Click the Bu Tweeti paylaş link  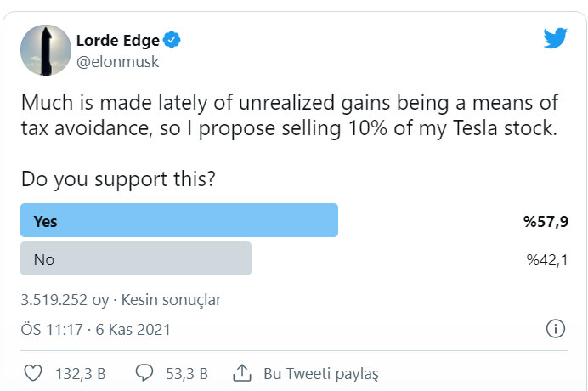tap(320, 372)
